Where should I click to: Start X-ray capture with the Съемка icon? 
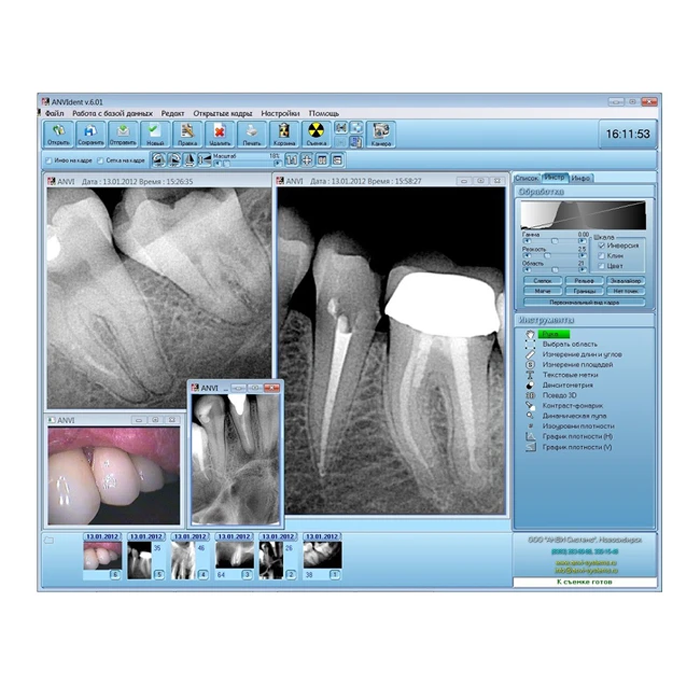[316, 134]
